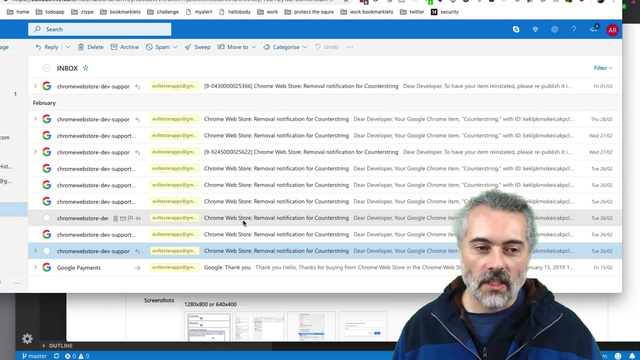Click the help question mark icon
This screenshot has height=360, width=640.
[x=573, y=29]
